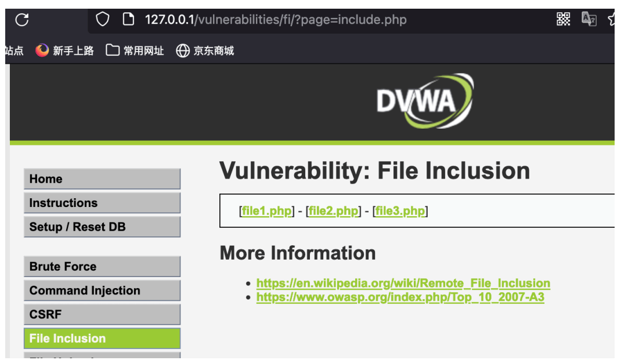Open the Command Injection page
The width and height of the screenshot is (621, 364).
[x=102, y=290]
